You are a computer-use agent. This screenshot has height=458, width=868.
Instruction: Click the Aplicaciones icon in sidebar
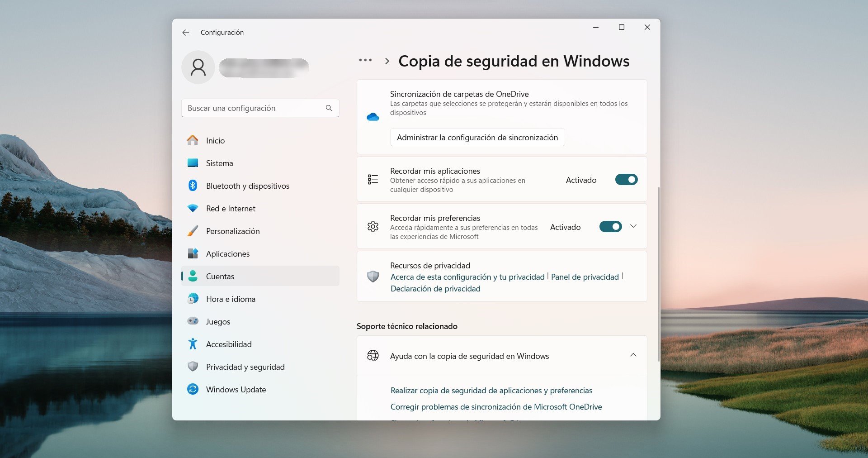coord(193,253)
